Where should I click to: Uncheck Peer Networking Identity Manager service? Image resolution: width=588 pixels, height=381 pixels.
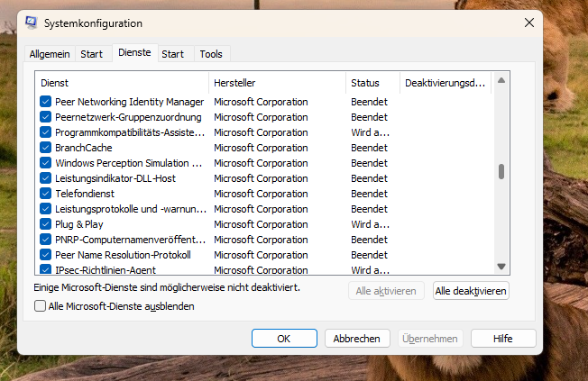click(45, 102)
